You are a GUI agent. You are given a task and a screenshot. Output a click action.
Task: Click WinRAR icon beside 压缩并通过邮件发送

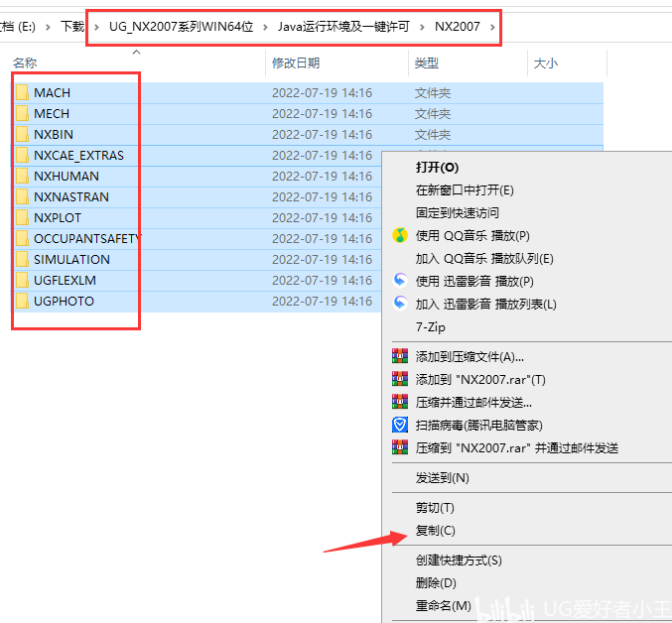tap(400, 402)
